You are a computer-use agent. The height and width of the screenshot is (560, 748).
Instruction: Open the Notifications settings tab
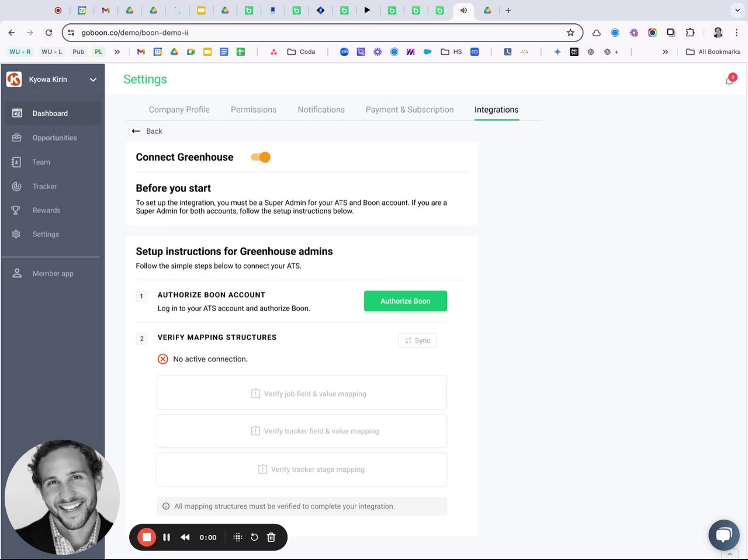tap(321, 110)
